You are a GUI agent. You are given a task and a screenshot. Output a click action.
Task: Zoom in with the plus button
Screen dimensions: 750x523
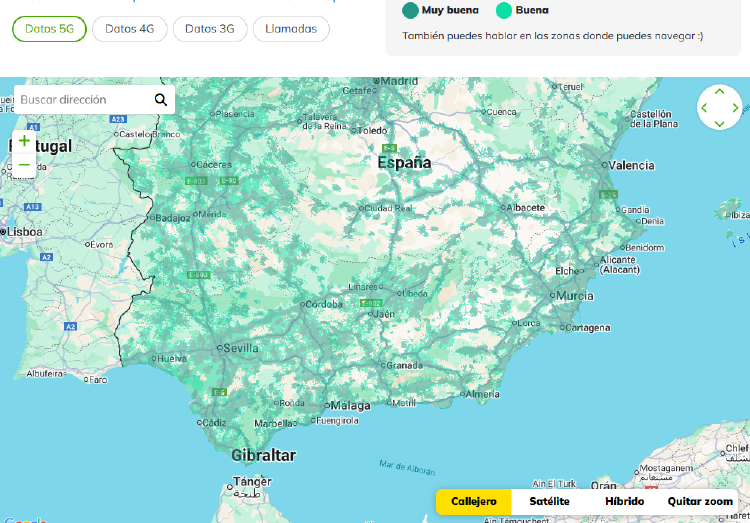24,141
